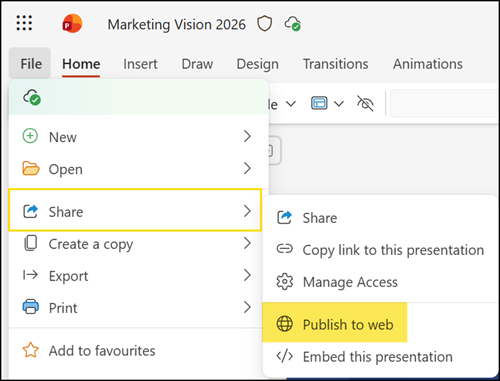The image size is (500, 381).
Task: Click the Create a copy pages icon
Action: tap(31, 243)
